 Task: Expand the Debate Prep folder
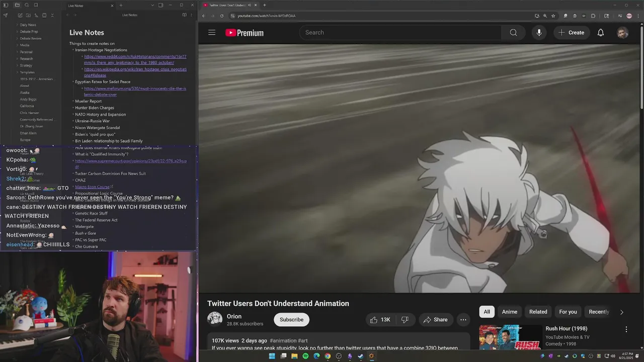click(x=29, y=32)
